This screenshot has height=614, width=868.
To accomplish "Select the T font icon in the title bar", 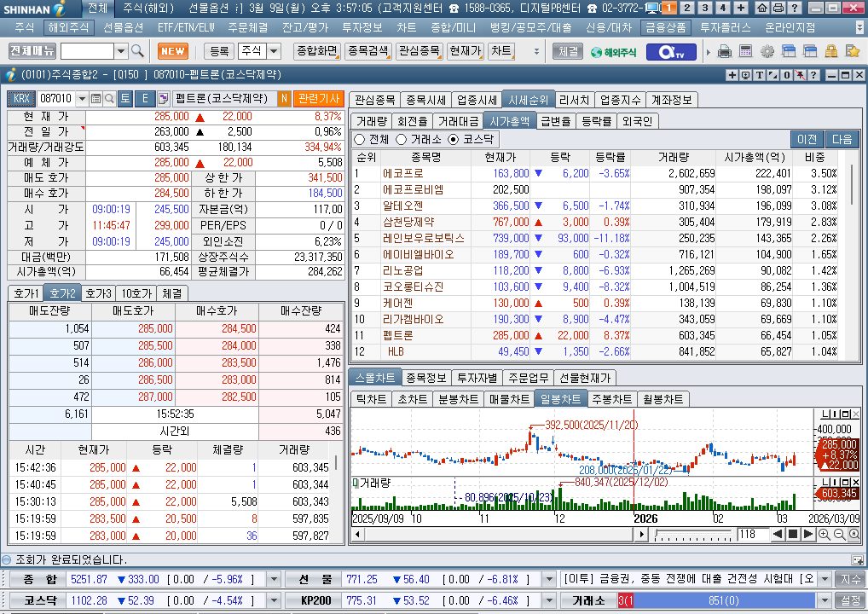I will 759,75.
